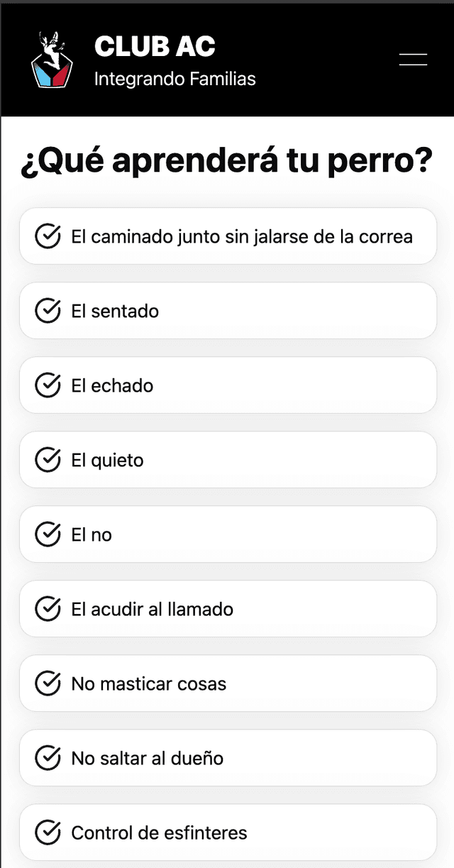Click check icon next to No masticar cosas

pos(48,683)
